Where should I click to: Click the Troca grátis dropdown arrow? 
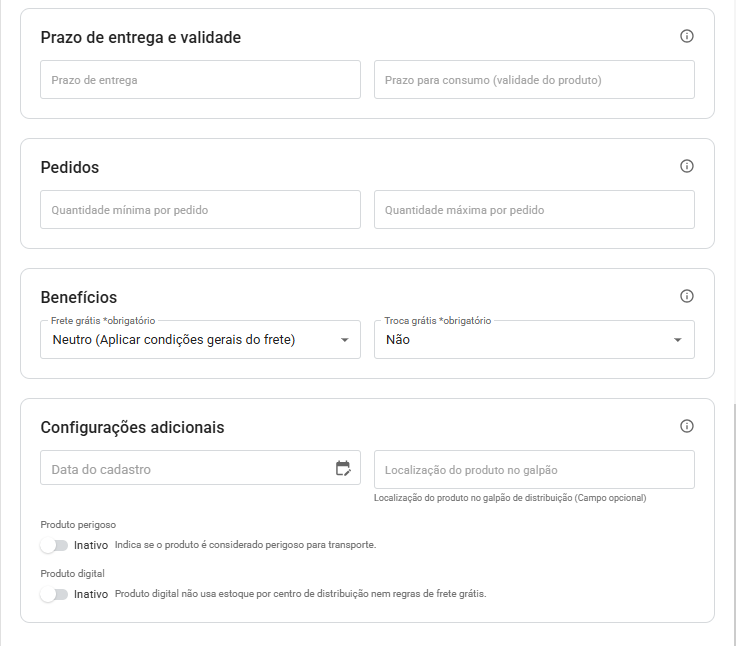tap(677, 340)
